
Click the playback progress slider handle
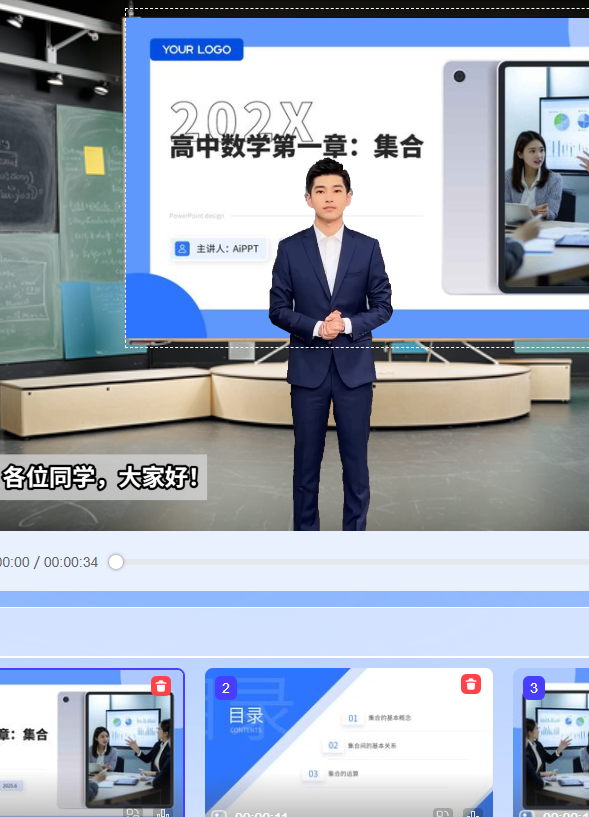tap(116, 562)
